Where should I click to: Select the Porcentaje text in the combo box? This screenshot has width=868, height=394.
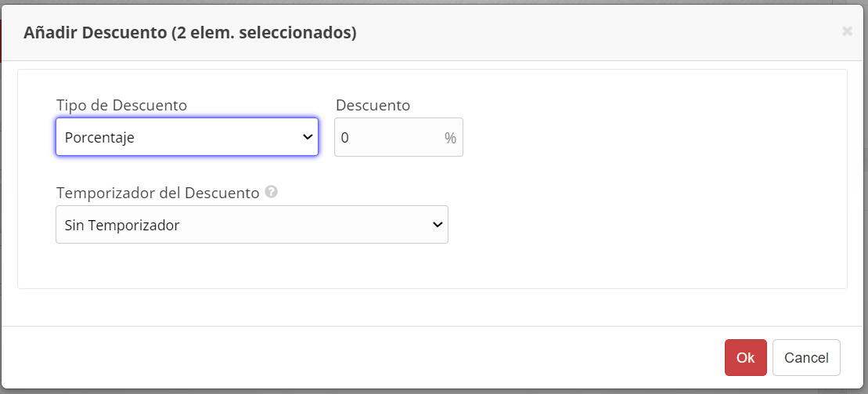click(x=99, y=138)
